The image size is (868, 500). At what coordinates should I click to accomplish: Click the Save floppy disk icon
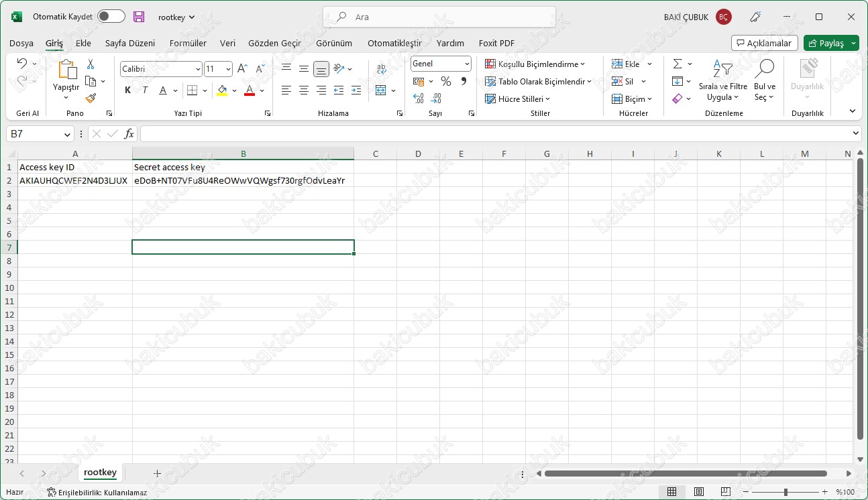[139, 17]
